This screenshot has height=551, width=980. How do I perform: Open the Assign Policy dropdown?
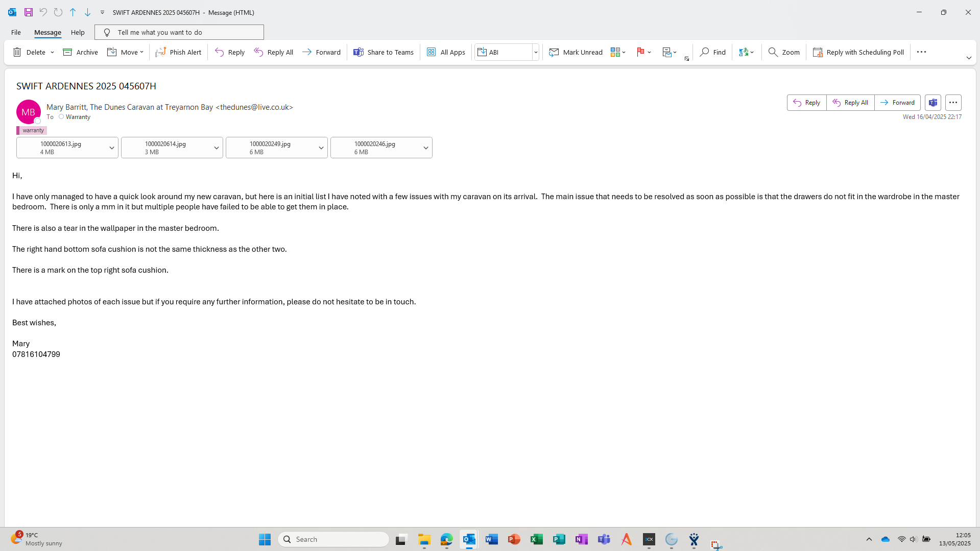pyautogui.click(x=670, y=52)
